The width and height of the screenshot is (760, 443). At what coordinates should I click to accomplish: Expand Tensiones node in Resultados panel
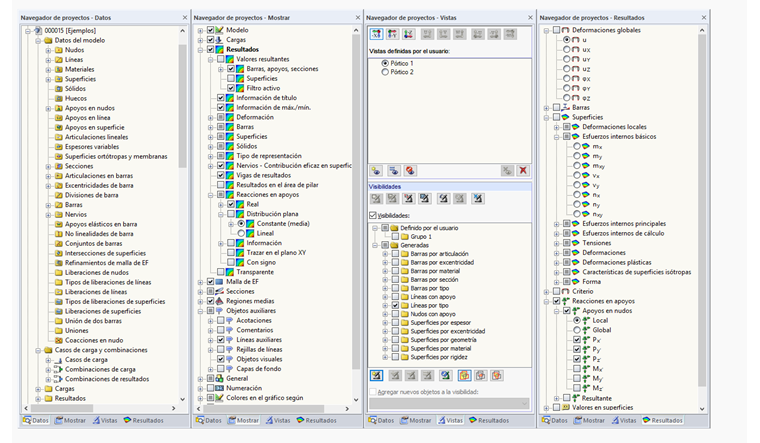click(x=556, y=243)
